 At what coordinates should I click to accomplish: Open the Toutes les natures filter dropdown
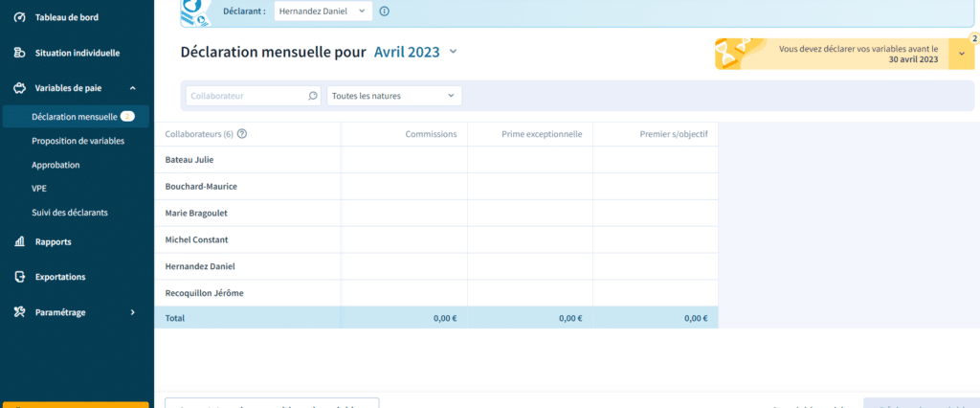coord(394,96)
